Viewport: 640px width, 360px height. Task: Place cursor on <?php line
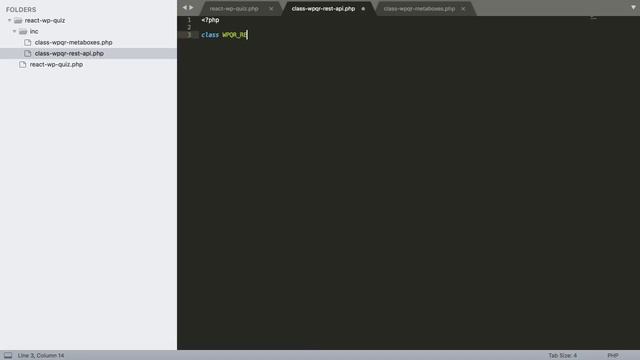tap(210, 20)
